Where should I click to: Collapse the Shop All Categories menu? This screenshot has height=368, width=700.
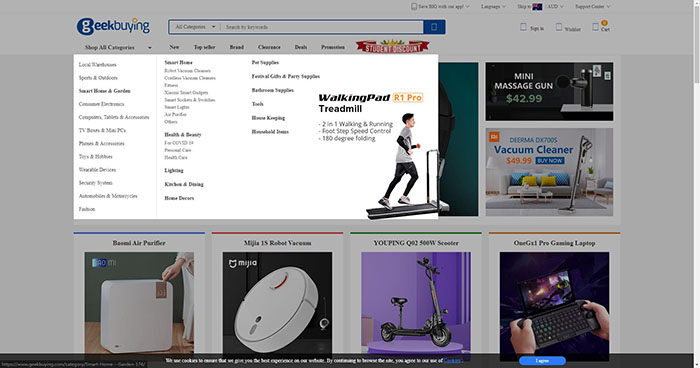[x=118, y=47]
